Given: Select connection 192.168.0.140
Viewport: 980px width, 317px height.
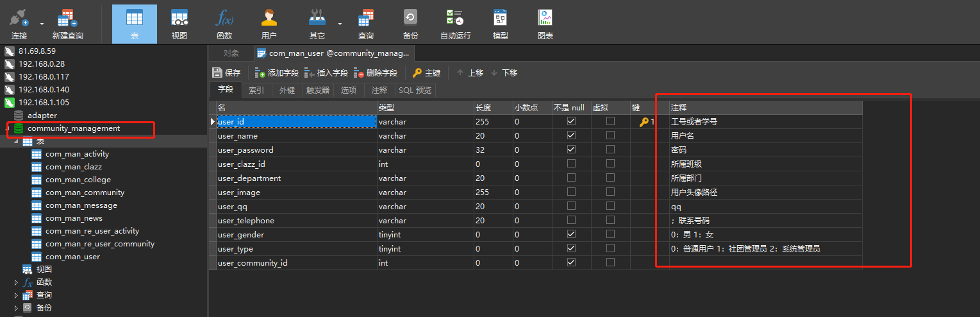Looking at the screenshot, I should (x=44, y=89).
